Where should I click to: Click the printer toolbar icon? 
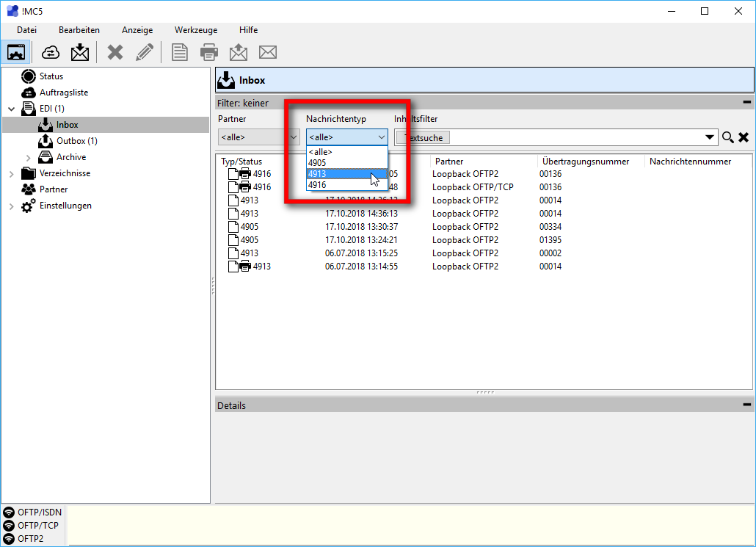point(209,52)
